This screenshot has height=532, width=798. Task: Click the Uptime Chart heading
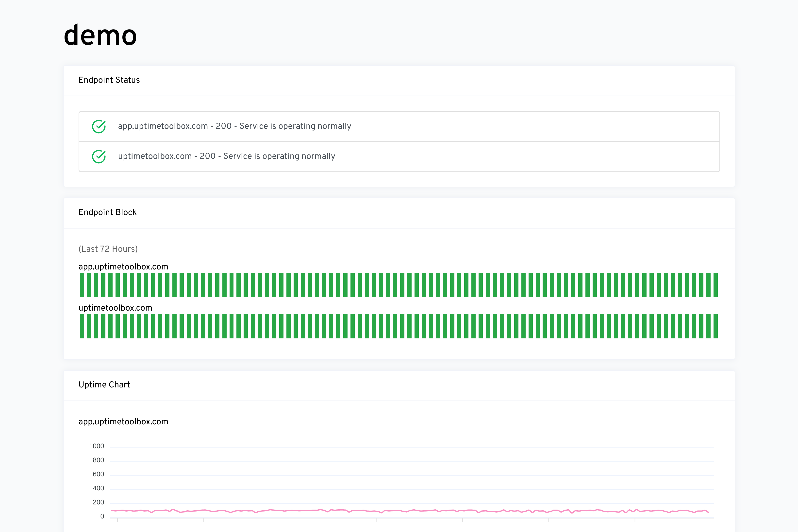(104, 385)
